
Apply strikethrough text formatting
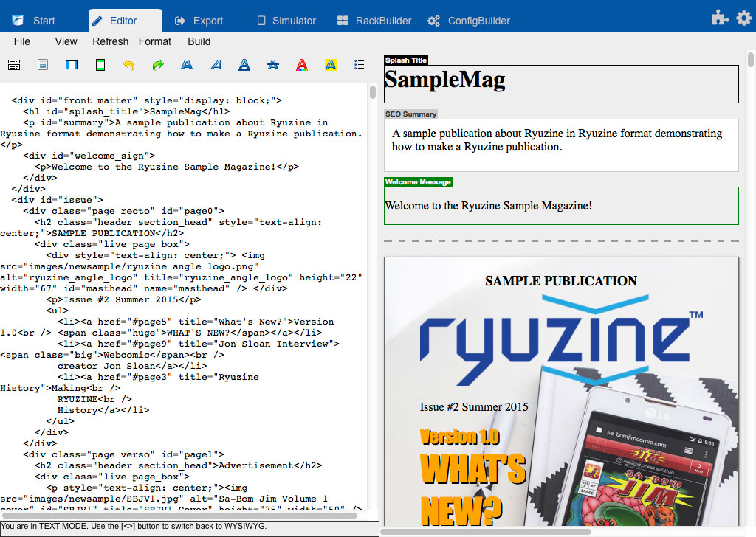tap(273, 65)
